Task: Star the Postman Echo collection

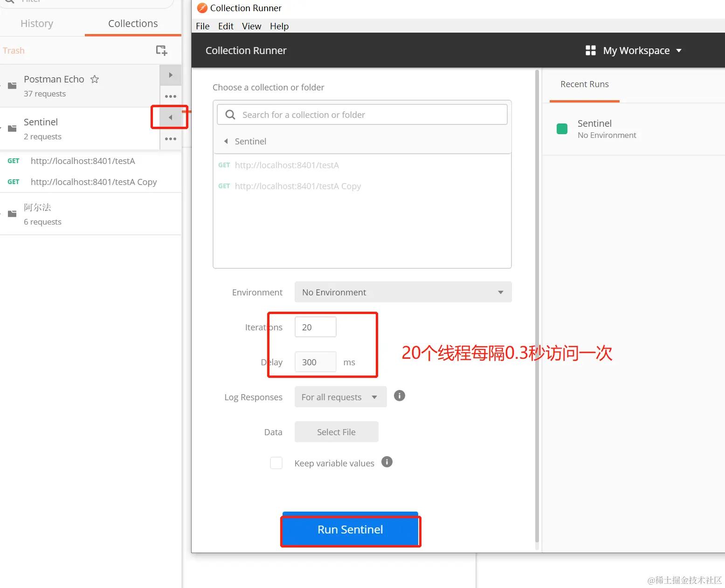Action: (x=95, y=79)
